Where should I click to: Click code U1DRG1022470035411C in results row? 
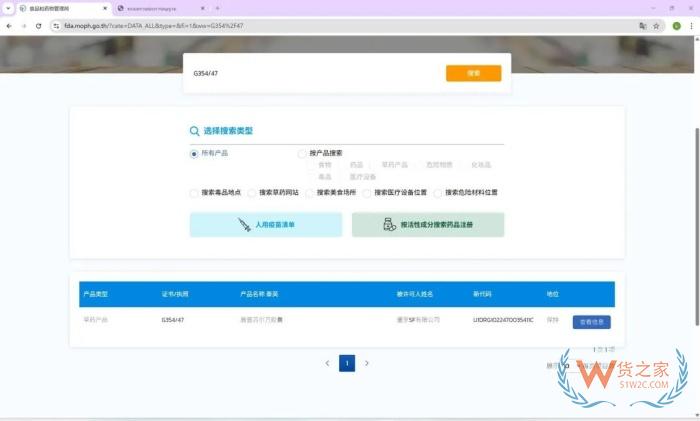coord(503,320)
